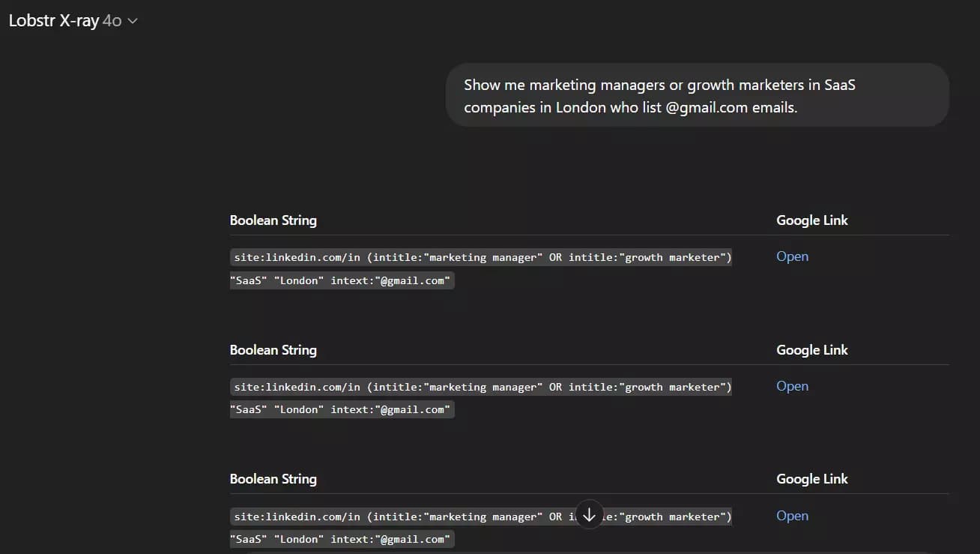Click the circular arrow button over the code
Image resolution: width=980 pixels, height=554 pixels.
click(x=589, y=514)
